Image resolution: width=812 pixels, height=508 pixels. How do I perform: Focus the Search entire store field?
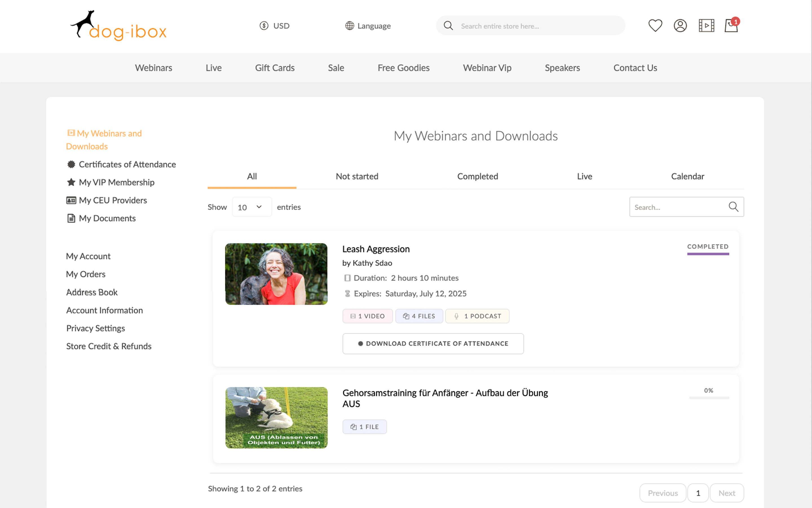[531, 25]
